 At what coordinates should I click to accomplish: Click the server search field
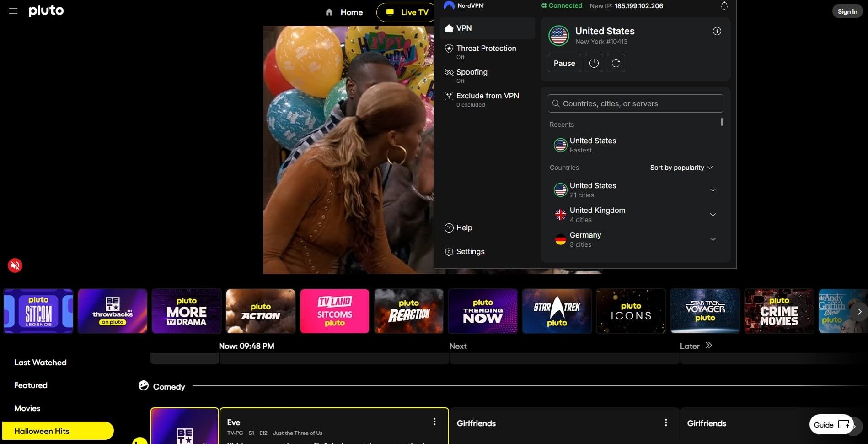[635, 103]
